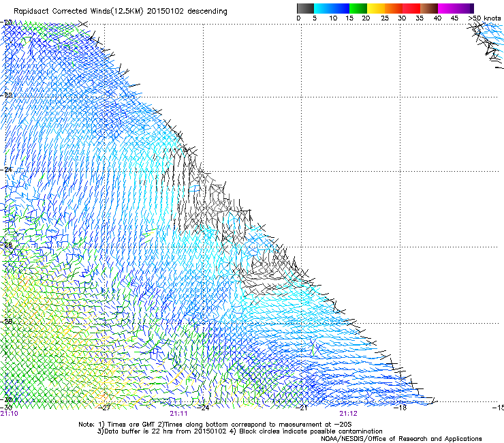Click the purple 21:10 time label
The height and width of the screenshot is (443, 504).
coord(10,414)
